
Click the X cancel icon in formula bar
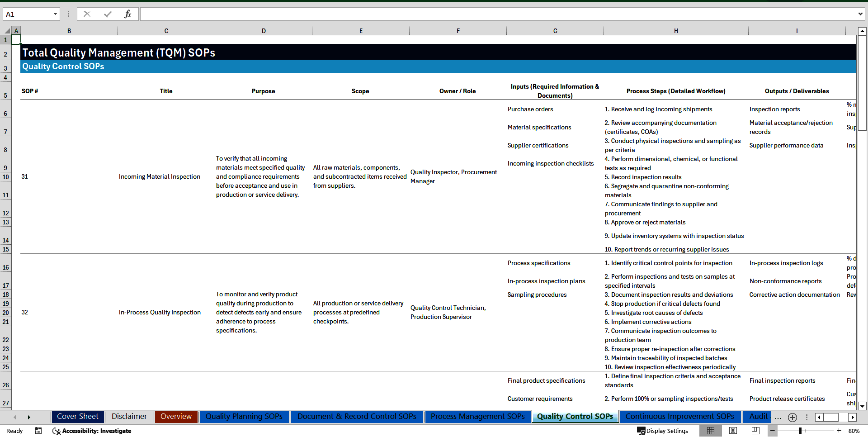tap(87, 14)
